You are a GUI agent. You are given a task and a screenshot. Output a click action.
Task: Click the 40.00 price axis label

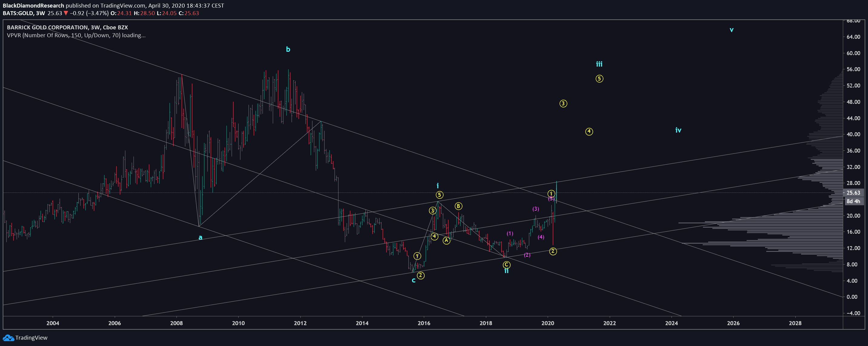853,134
